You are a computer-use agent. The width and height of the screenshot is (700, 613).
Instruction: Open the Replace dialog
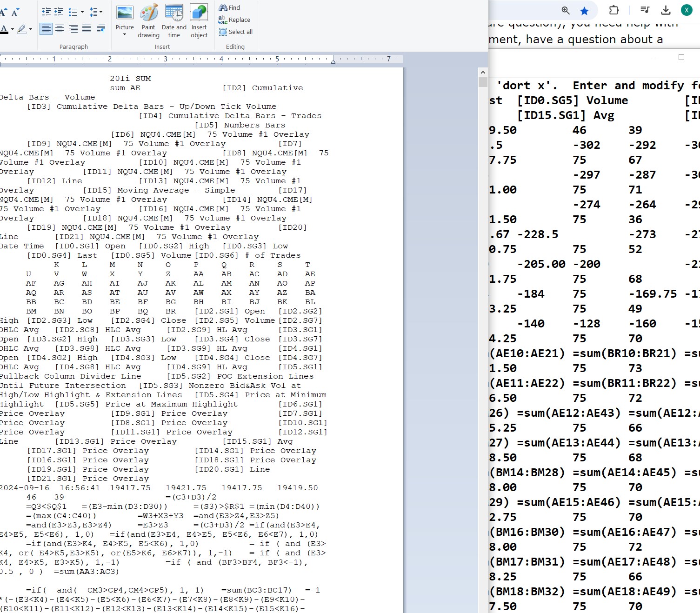234,20
